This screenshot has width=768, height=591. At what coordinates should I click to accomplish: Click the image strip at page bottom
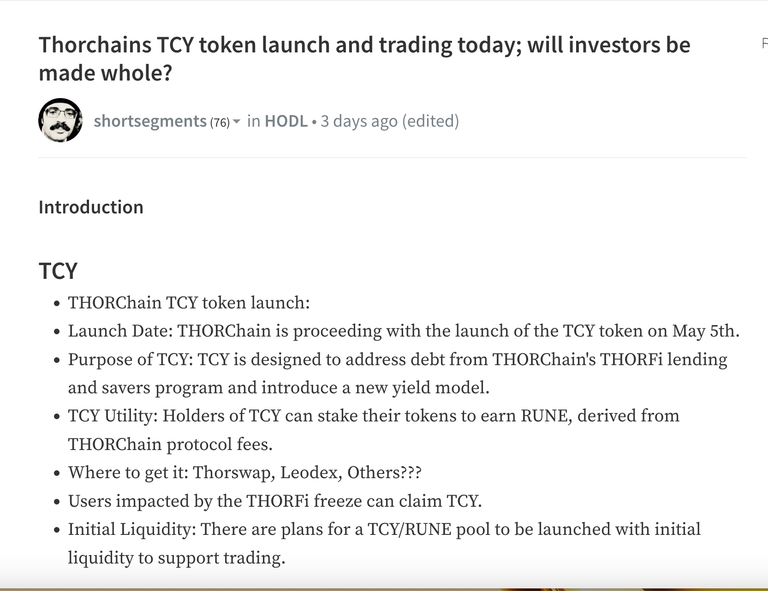coord(384,589)
